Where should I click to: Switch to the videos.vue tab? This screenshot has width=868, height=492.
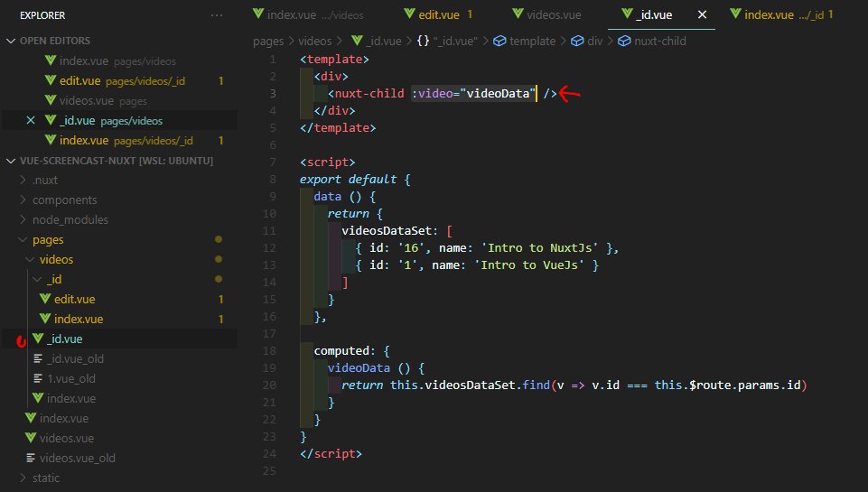tap(546, 15)
